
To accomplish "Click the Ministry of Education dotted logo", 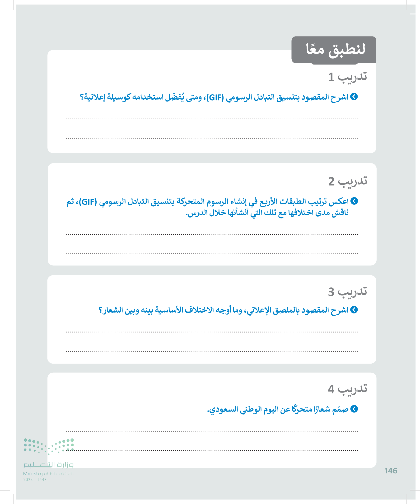I will [x=49, y=446].
